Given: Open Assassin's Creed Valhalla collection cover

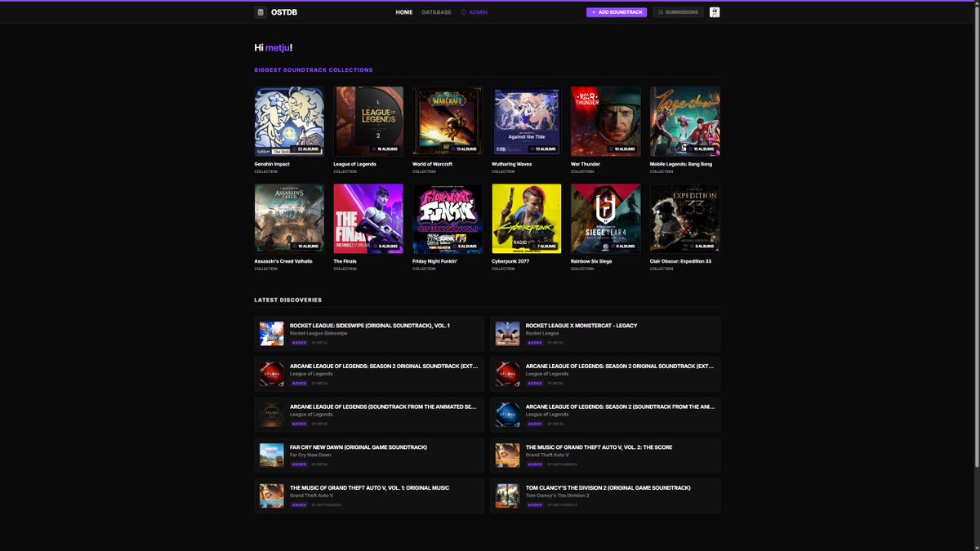Looking at the screenshot, I should click(x=289, y=218).
